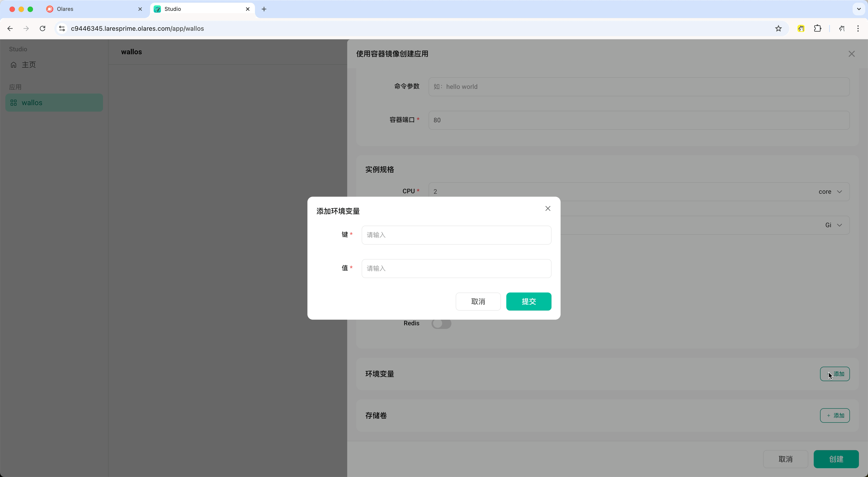
Task: Open the CPU unit dropdown showing core
Action: pyautogui.click(x=830, y=191)
